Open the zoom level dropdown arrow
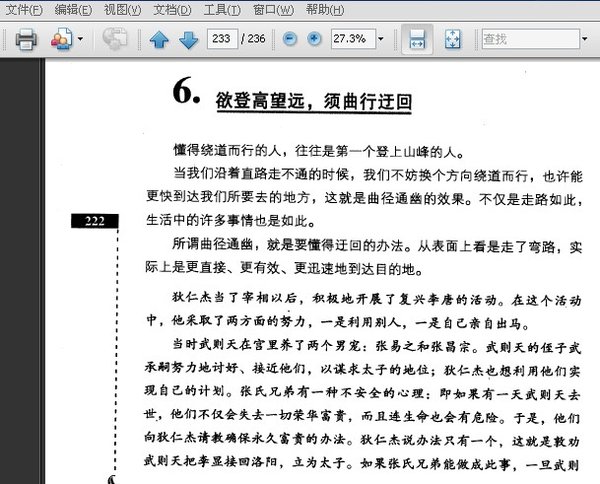This screenshot has width=600, height=484. 381,39
